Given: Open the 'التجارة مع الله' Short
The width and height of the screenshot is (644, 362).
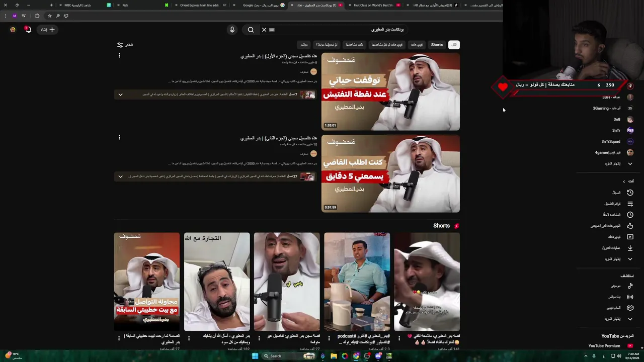Looking at the screenshot, I should click(x=217, y=282).
